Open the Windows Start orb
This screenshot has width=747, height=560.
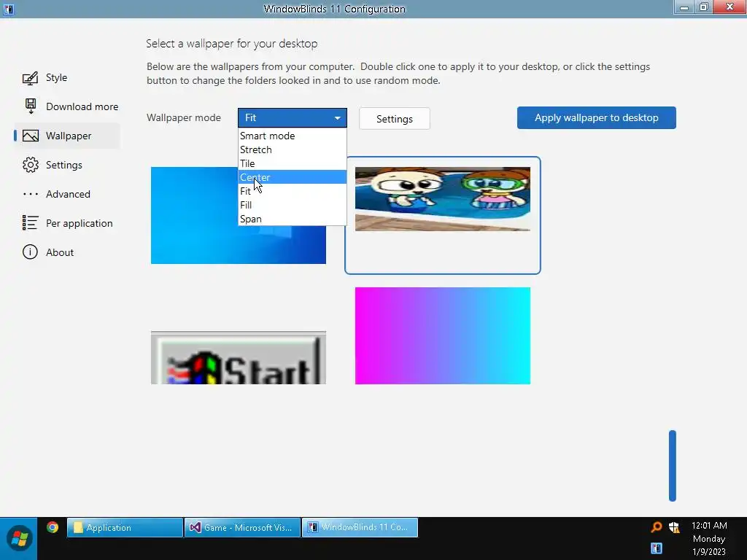pyautogui.click(x=19, y=539)
